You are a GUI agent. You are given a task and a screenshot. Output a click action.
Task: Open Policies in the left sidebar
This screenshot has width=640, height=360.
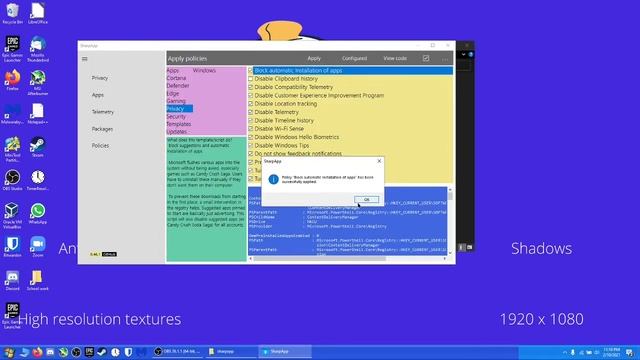point(100,146)
